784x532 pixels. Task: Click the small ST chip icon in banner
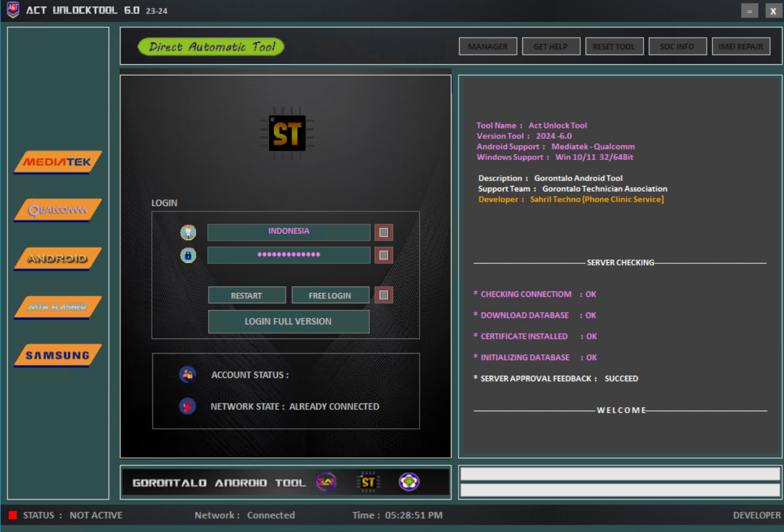(368, 482)
